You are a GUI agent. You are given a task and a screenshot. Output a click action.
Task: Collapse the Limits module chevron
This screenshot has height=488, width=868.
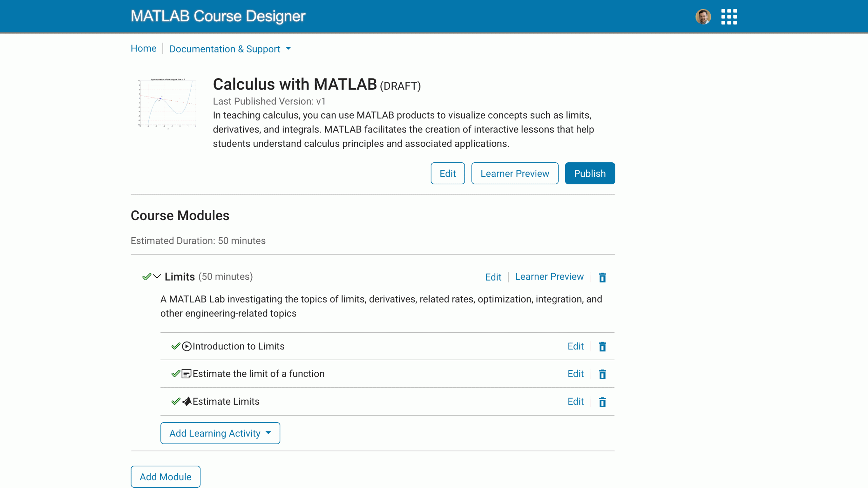click(x=157, y=277)
